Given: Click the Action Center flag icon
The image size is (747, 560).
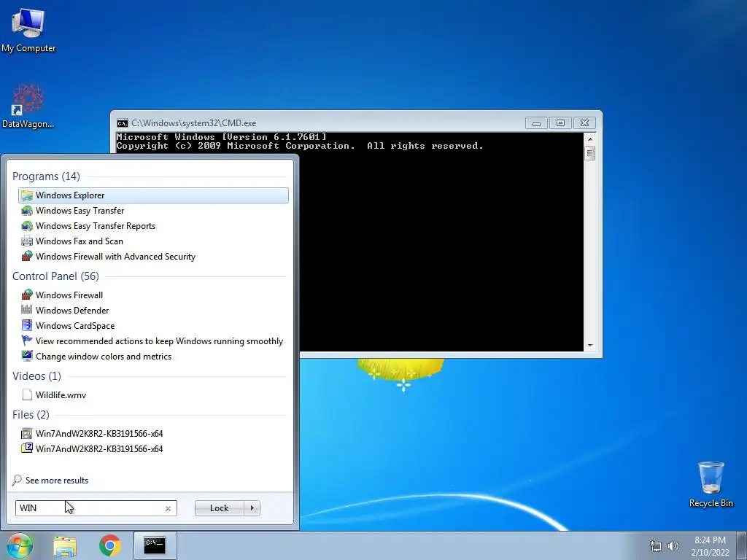Looking at the screenshot, I should pos(27,341).
